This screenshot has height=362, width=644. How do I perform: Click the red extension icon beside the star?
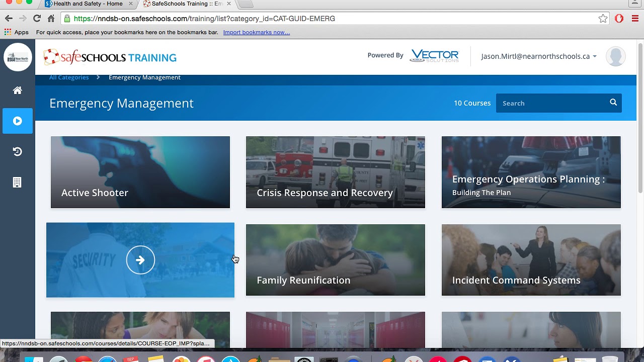coord(619,19)
